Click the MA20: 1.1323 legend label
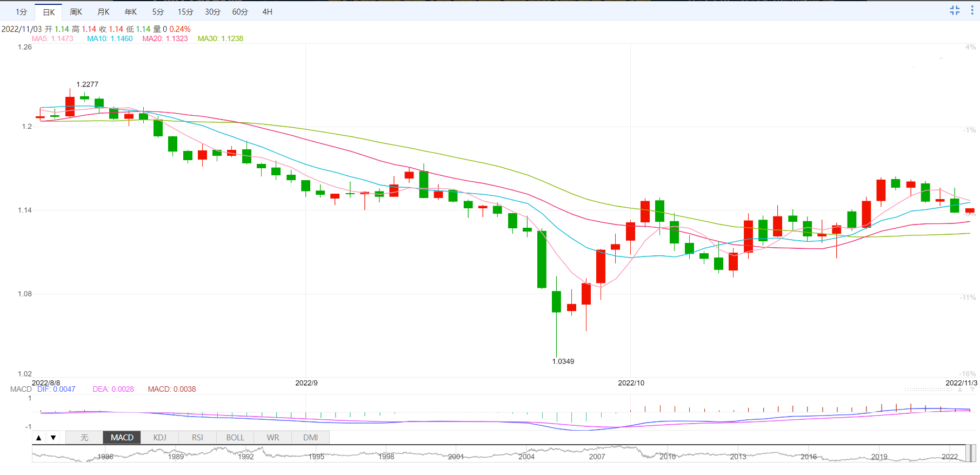This screenshot has width=980, height=475. pos(165,38)
